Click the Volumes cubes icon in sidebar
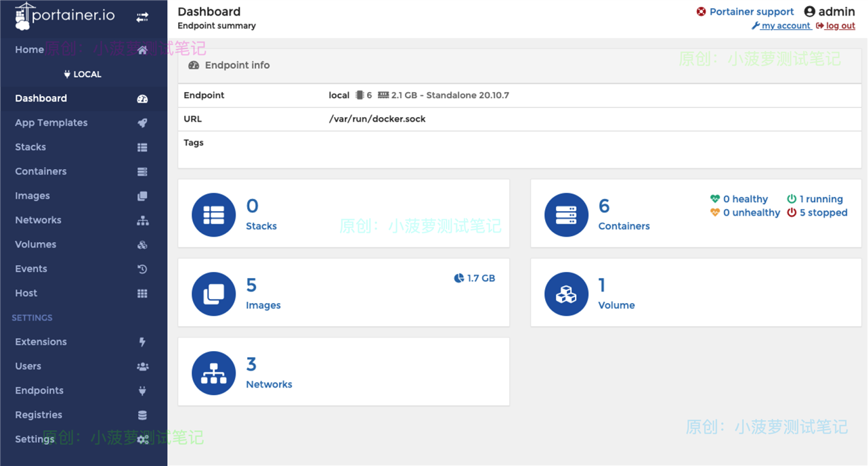Image resolution: width=868 pixels, height=466 pixels. tap(142, 245)
